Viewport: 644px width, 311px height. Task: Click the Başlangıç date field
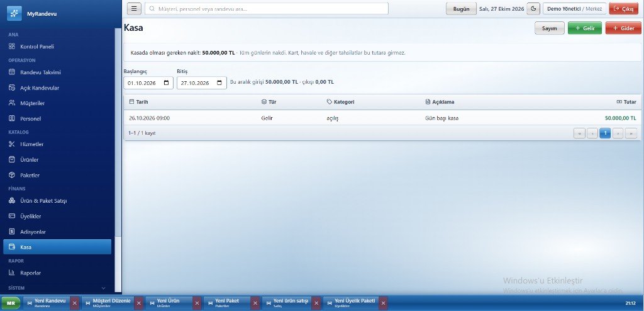pos(148,82)
